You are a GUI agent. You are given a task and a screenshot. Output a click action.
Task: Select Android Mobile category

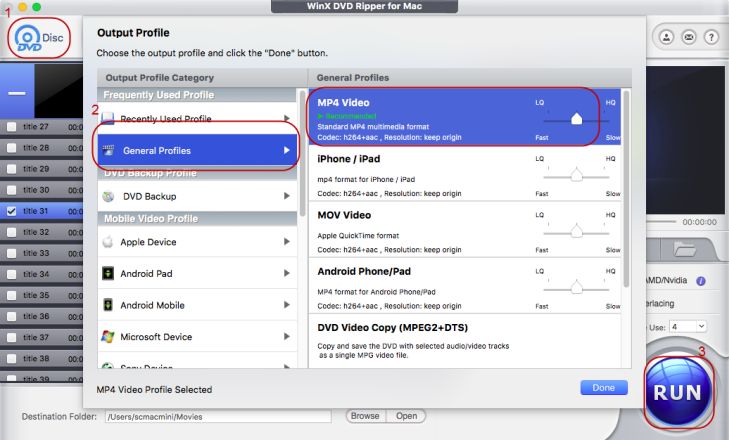click(x=197, y=305)
